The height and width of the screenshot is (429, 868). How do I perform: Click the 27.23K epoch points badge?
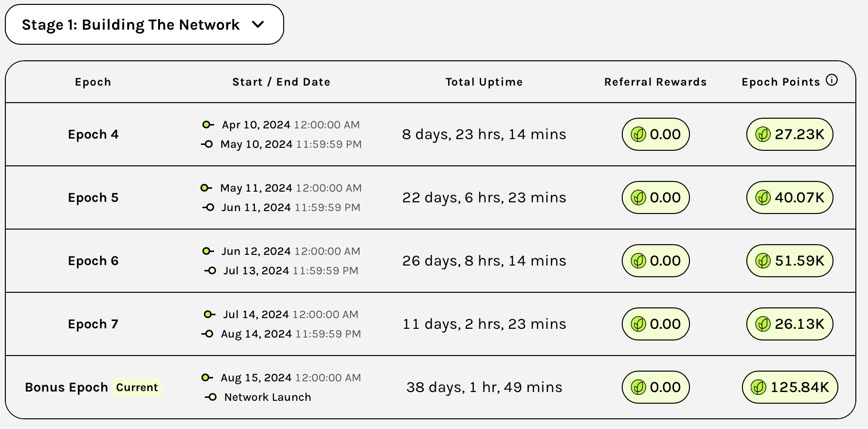click(790, 134)
